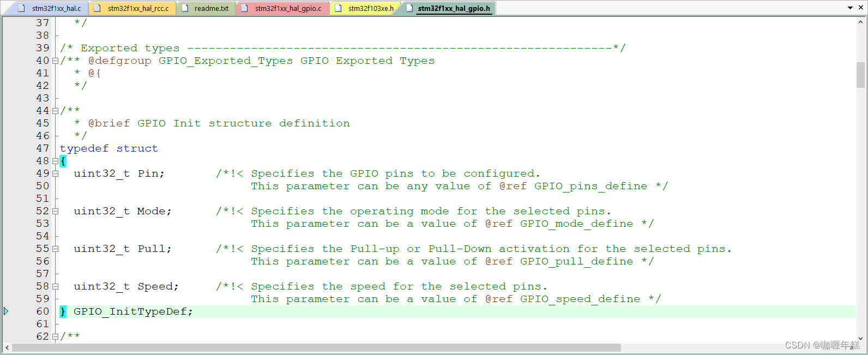
Task: Click 'configured.' on line 49
Action: (502, 173)
